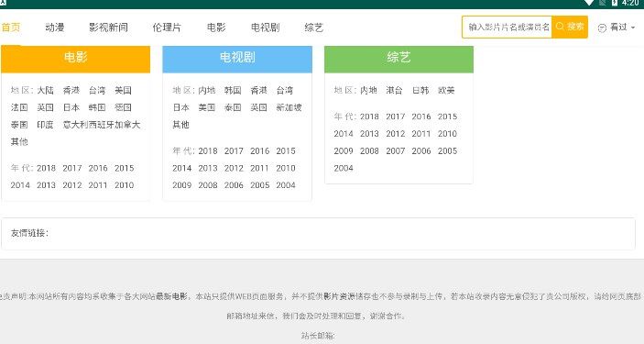
Task: Filter 电影 by year 2012
Action: (x=72, y=185)
